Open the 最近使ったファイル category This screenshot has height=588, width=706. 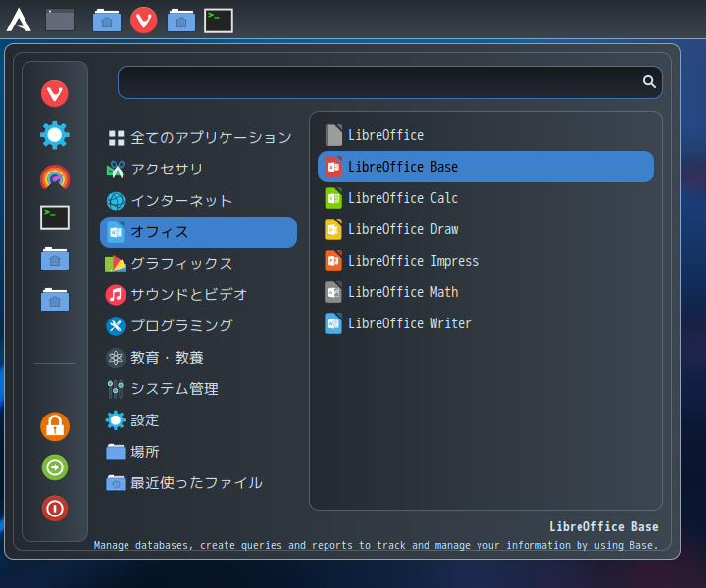tap(198, 483)
